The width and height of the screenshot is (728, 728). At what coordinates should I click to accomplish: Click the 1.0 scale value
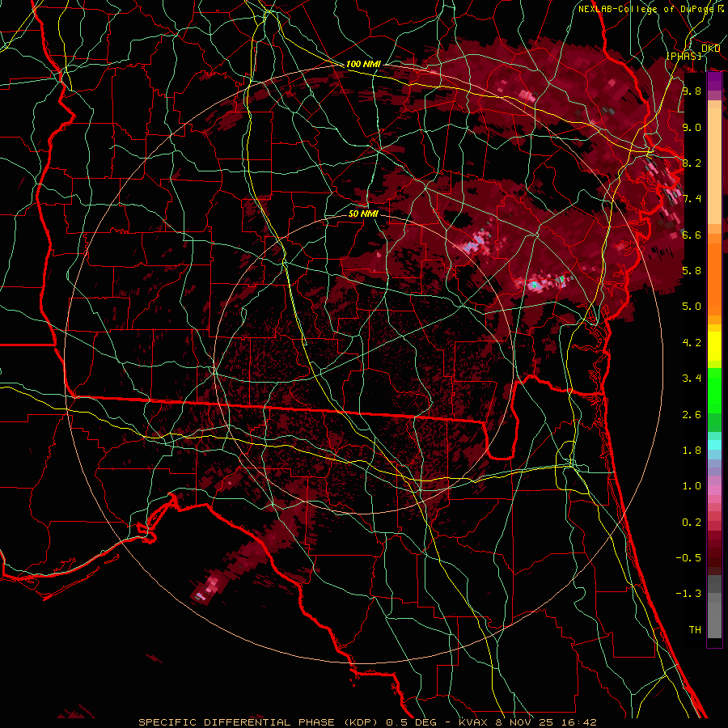click(692, 486)
